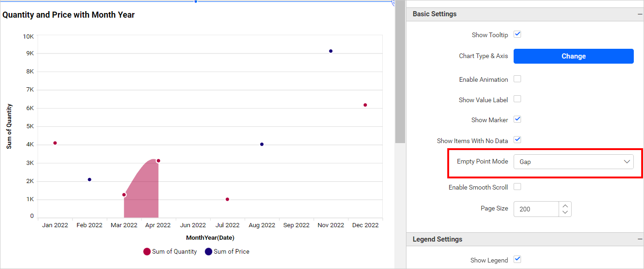The image size is (644, 269).
Task: Increase Page Size with up arrow
Action: [x=565, y=205]
